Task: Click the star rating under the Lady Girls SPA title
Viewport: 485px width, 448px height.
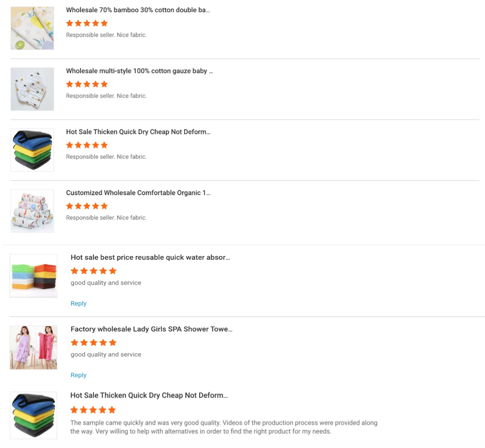Action: click(x=93, y=342)
